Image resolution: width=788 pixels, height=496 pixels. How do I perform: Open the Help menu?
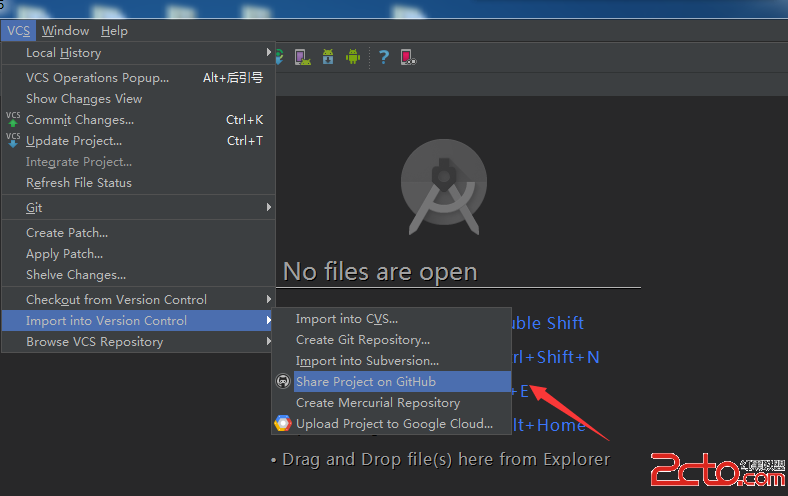pyautogui.click(x=114, y=31)
